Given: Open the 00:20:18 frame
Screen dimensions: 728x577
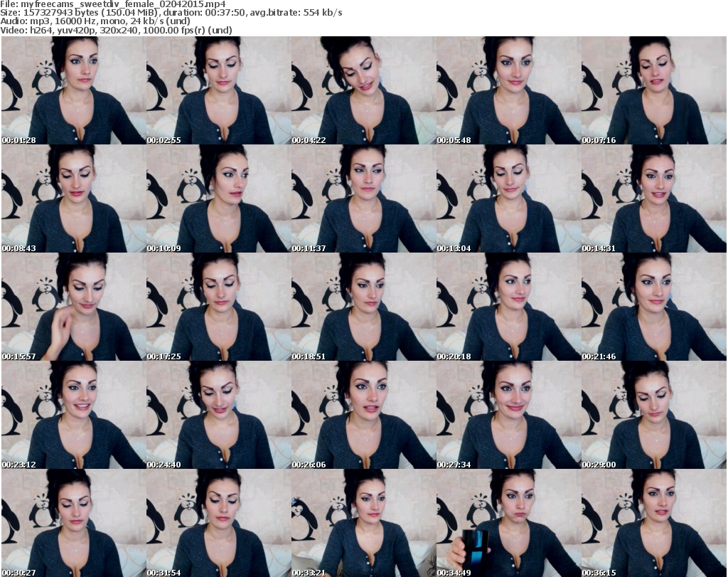Looking at the screenshot, I should pyautogui.click(x=509, y=307).
